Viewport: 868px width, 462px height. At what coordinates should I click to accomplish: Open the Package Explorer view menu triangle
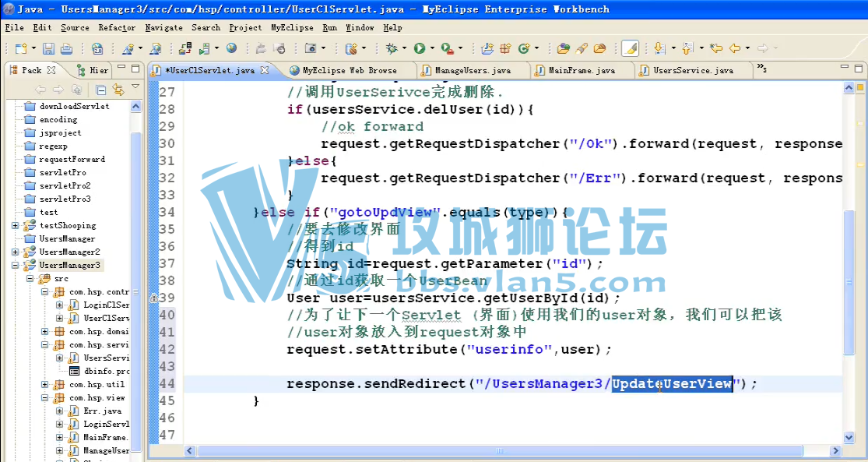point(135,87)
